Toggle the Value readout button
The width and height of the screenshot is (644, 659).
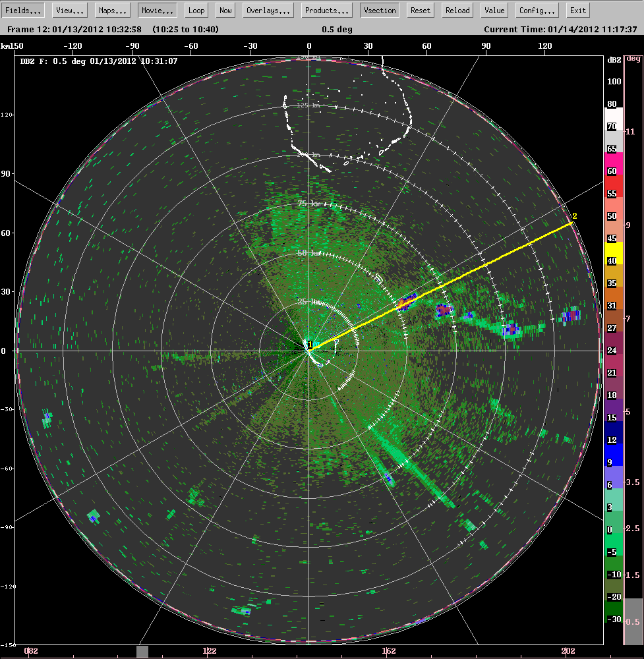(494, 11)
